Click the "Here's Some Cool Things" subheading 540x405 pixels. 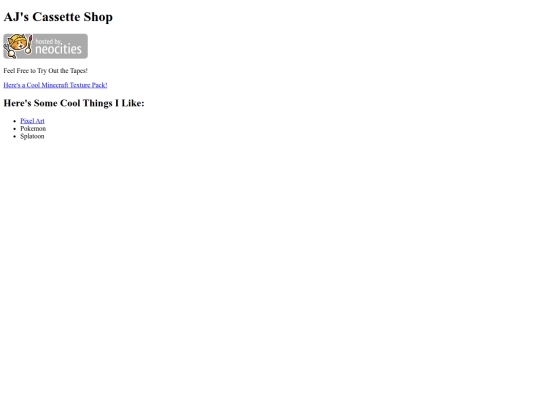tap(59, 103)
